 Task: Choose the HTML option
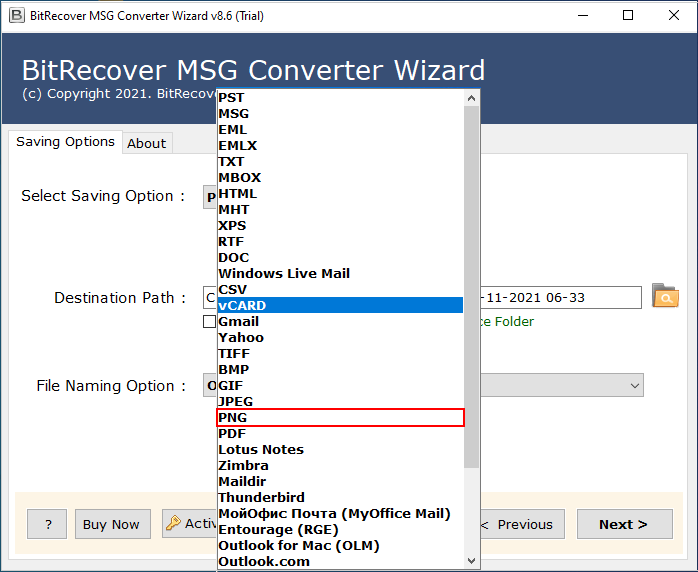(340, 194)
